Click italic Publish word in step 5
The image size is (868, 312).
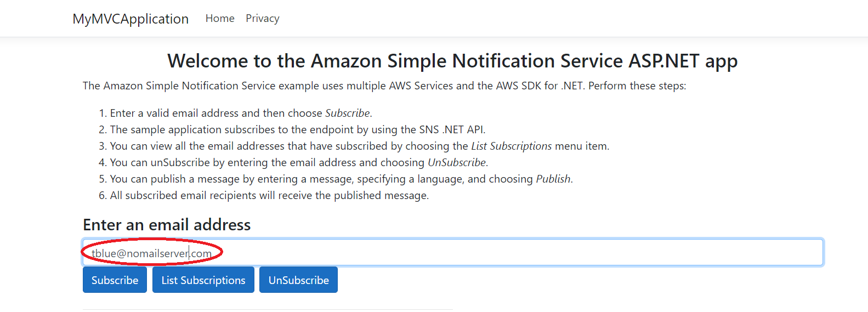[x=553, y=179]
